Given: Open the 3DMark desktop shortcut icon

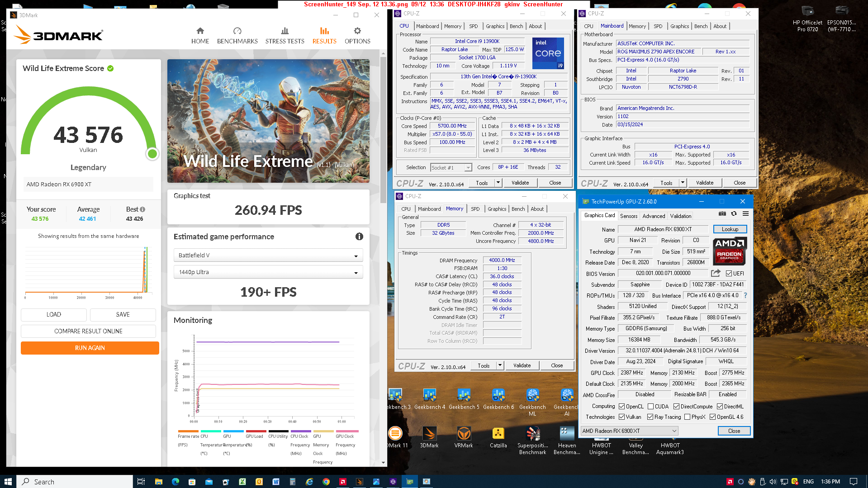Looking at the screenshot, I should pos(429,437).
